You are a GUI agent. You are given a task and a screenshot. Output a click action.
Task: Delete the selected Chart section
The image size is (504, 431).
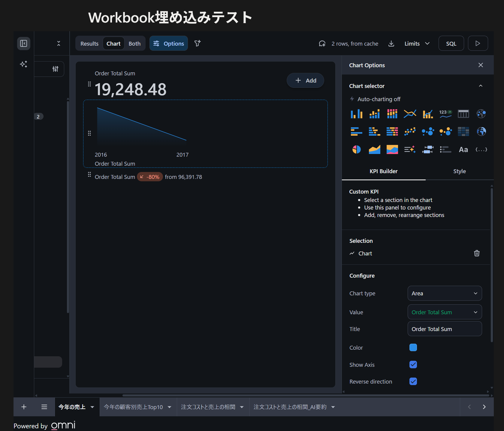[x=476, y=253]
